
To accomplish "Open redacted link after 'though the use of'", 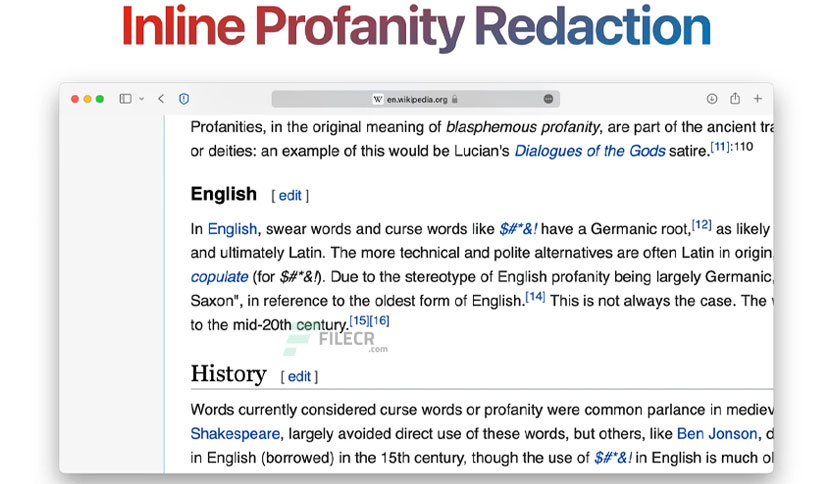I will [613, 458].
